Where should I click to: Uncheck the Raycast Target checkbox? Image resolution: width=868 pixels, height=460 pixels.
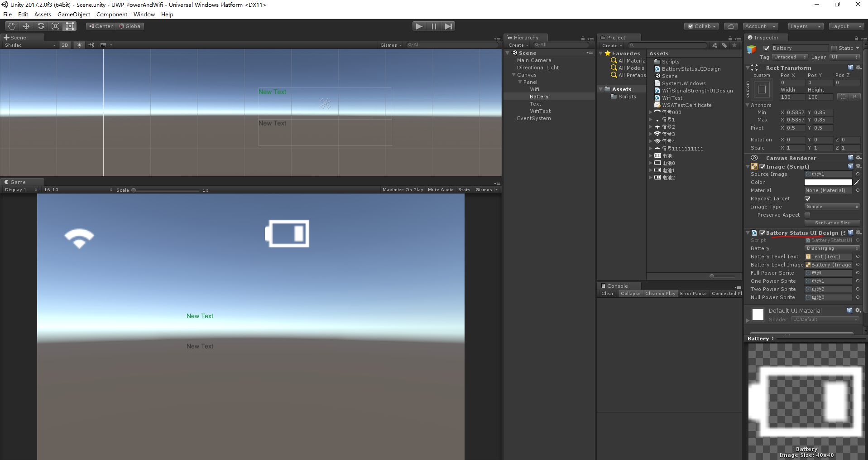coord(807,199)
